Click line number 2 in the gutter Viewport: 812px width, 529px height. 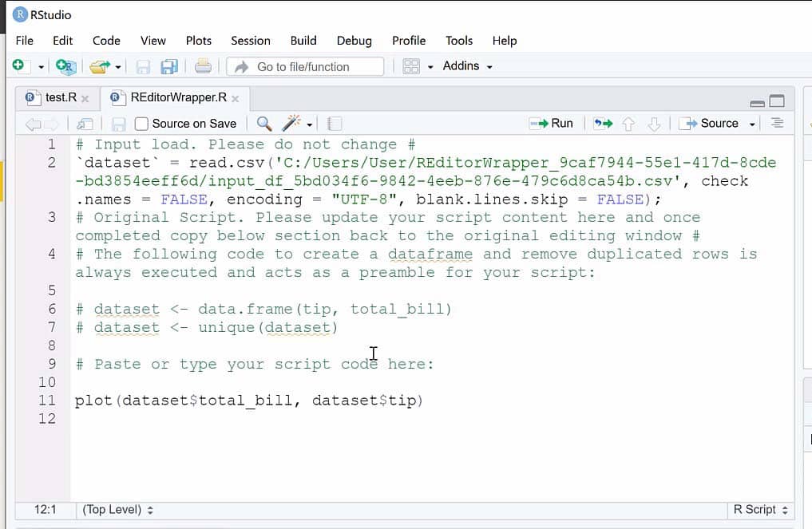click(x=51, y=163)
